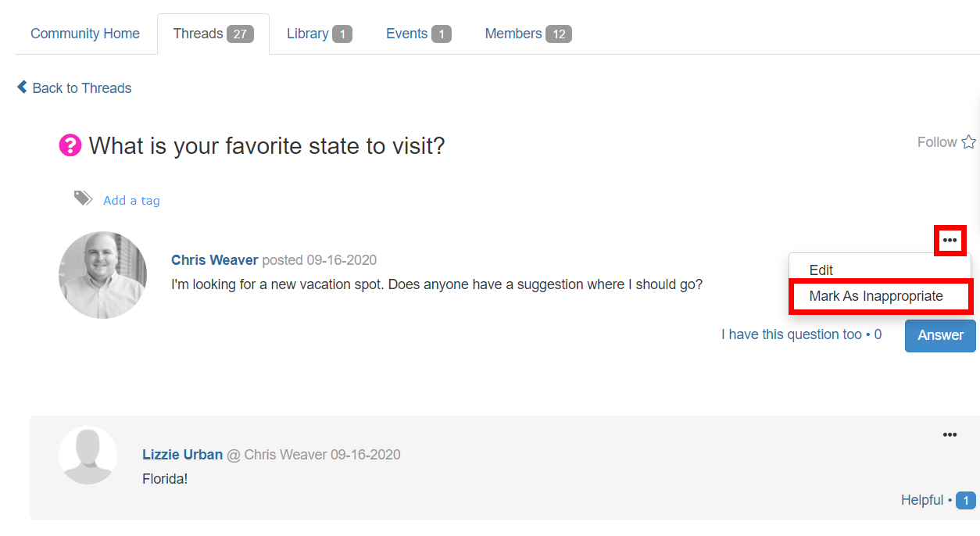The width and height of the screenshot is (980, 536).
Task: Open the three-dot menu on Lizzie Urban's reply
Action: click(950, 434)
